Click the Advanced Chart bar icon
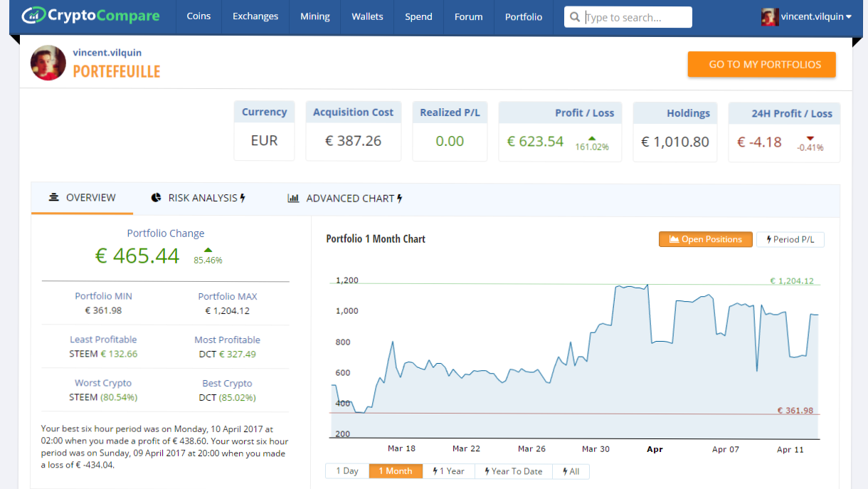The width and height of the screenshot is (868, 489). [x=293, y=199]
